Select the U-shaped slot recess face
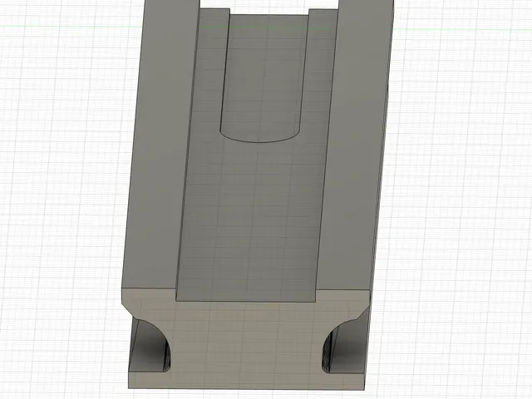 [263, 78]
